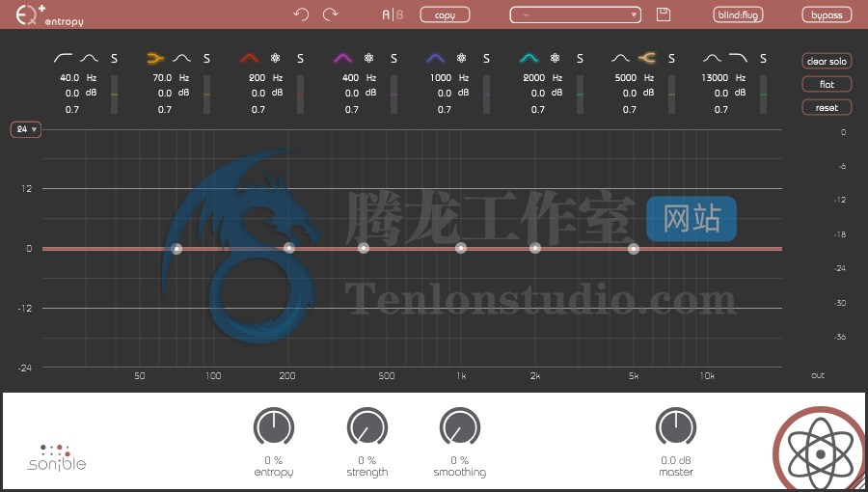The width and height of the screenshot is (868, 492).
Task: Select the 5k node on EQ curve
Action: pyautogui.click(x=634, y=249)
